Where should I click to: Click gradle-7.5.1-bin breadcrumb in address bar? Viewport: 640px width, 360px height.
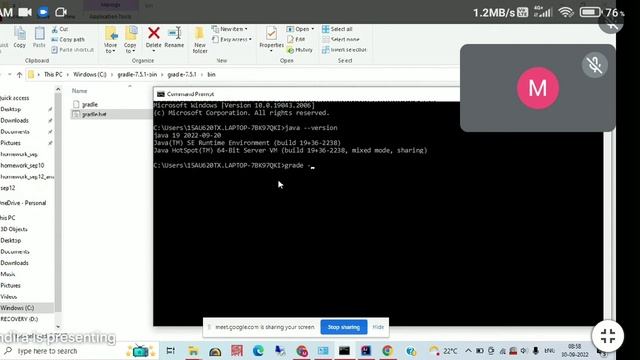pos(137,75)
